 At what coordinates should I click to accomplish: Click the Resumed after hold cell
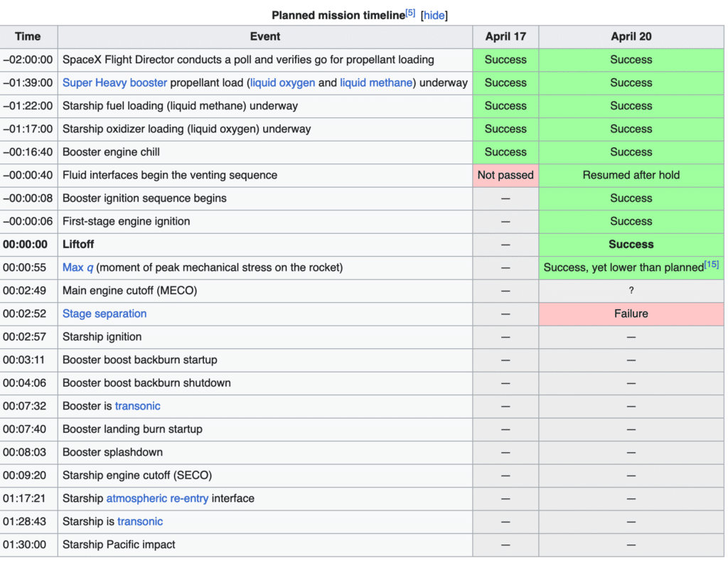click(631, 175)
